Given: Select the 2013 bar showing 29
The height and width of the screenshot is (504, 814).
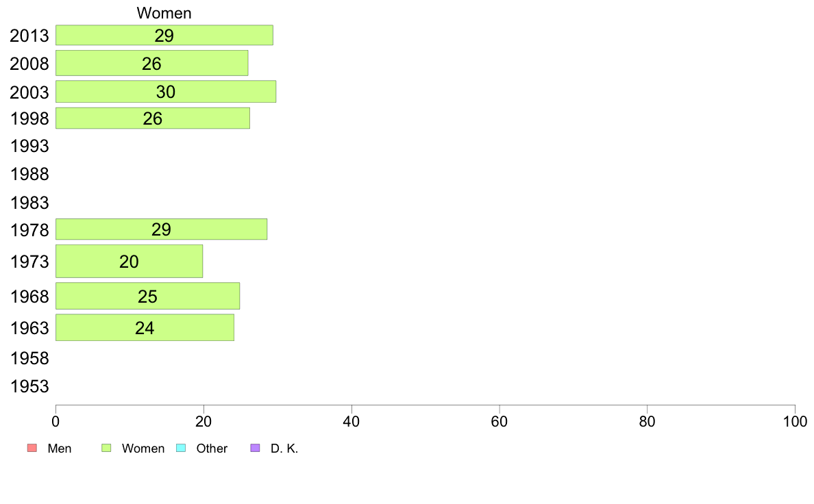Looking at the screenshot, I should (x=164, y=36).
